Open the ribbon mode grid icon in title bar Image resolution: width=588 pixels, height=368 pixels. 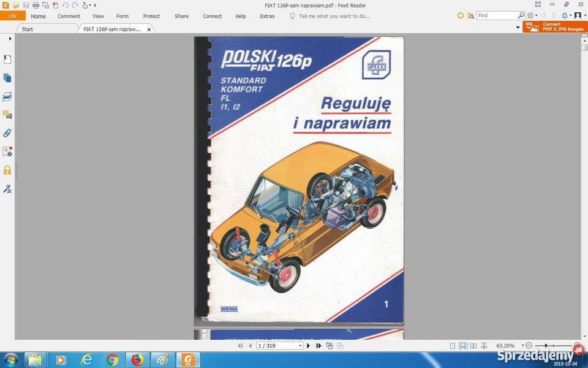538,4
